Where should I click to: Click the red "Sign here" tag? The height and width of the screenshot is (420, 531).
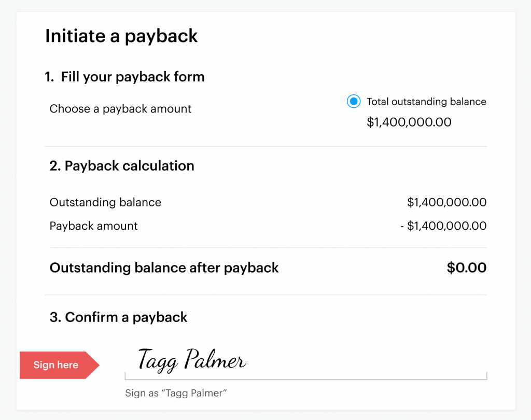[x=55, y=365]
